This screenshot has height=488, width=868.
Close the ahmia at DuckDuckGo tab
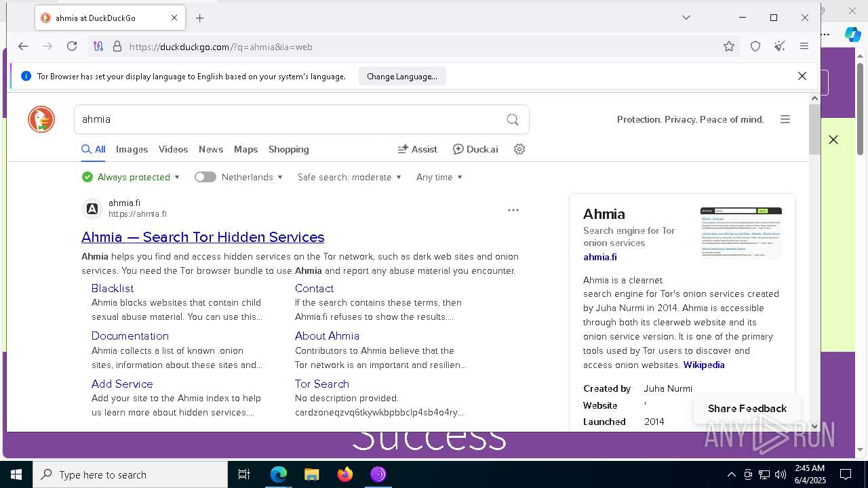point(174,18)
